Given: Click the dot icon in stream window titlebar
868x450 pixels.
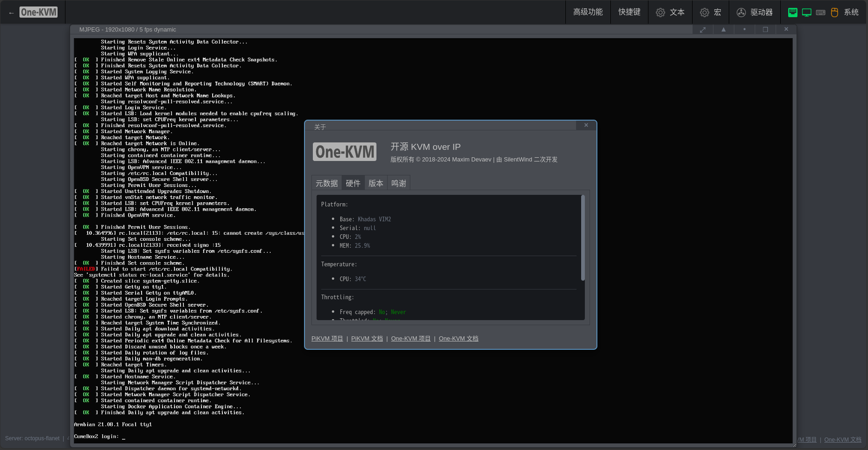Looking at the screenshot, I should (745, 30).
